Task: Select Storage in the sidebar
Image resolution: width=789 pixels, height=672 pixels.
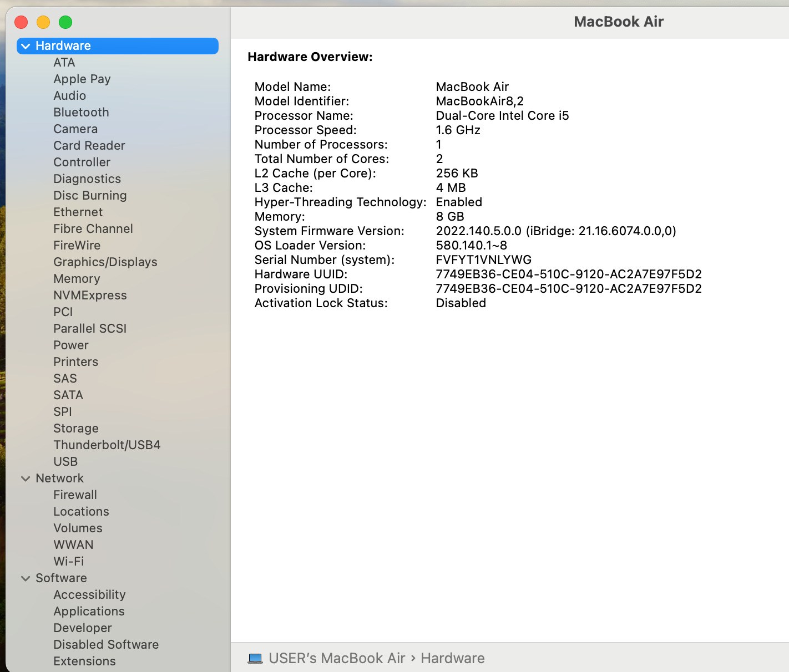Action: pyautogui.click(x=76, y=428)
